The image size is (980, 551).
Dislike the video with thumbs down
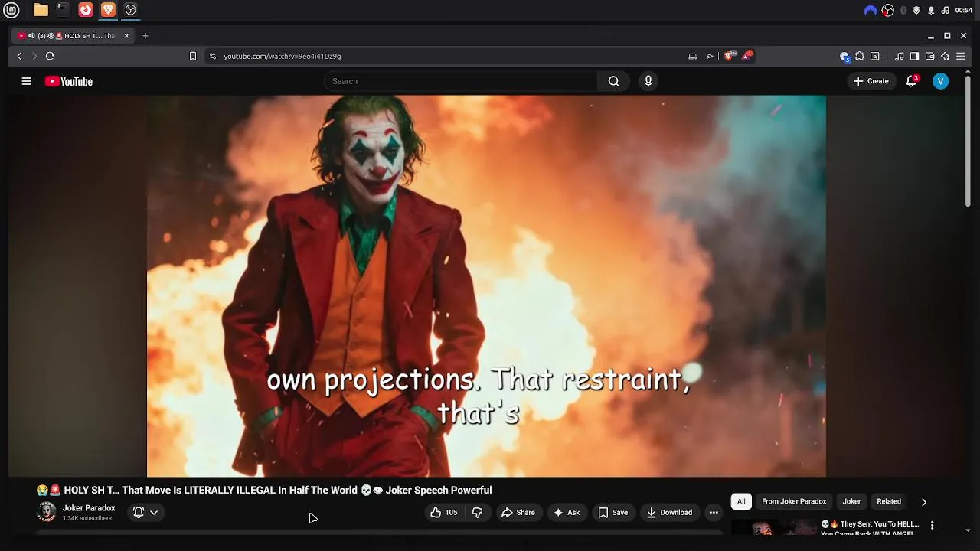click(477, 513)
